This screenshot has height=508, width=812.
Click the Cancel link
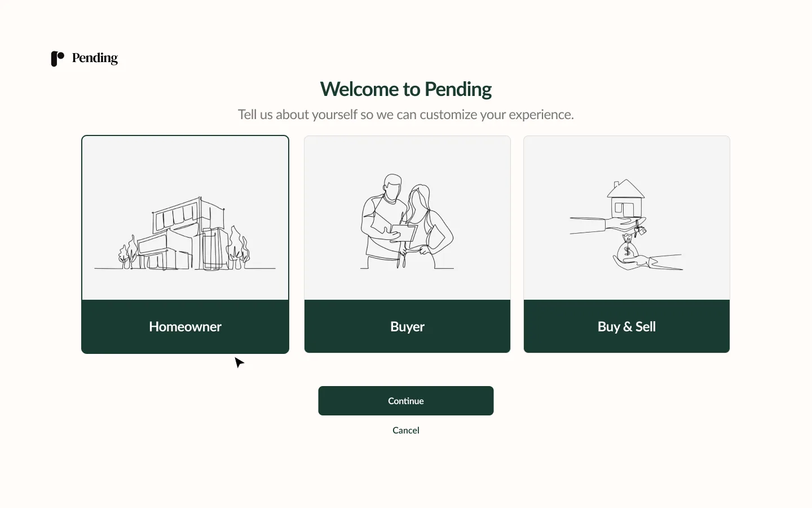tap(406, 430)
